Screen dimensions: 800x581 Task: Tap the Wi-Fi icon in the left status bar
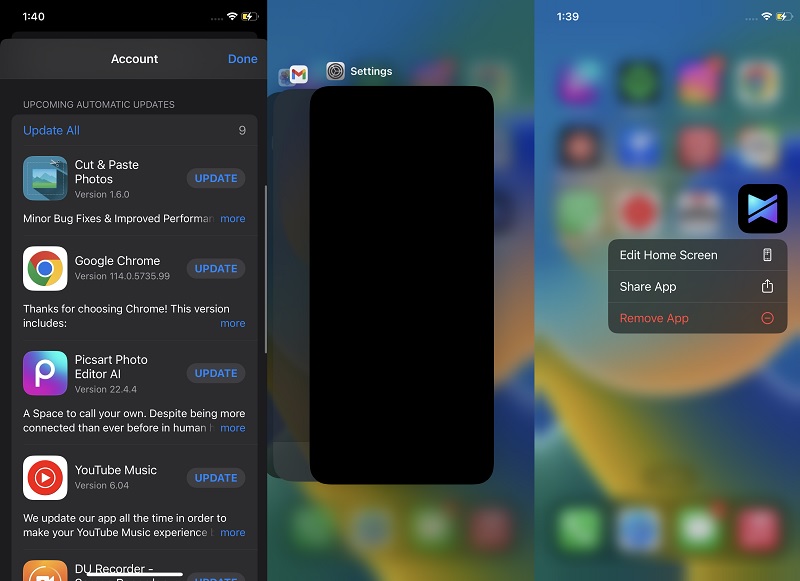point(232,16)
